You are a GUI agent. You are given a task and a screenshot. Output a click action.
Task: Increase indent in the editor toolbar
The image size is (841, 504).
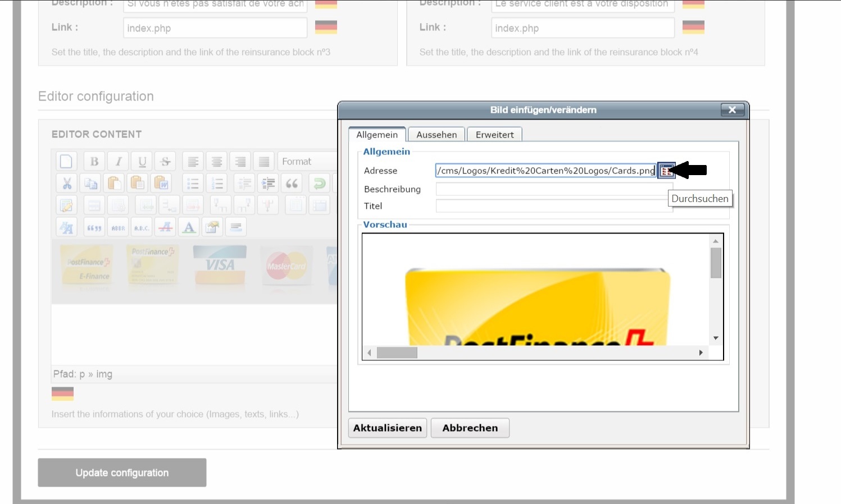click(x=269, y=184)
